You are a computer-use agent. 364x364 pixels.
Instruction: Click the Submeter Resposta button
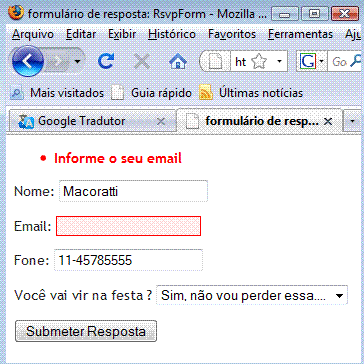pyautogui.click(x=86, y=331)
